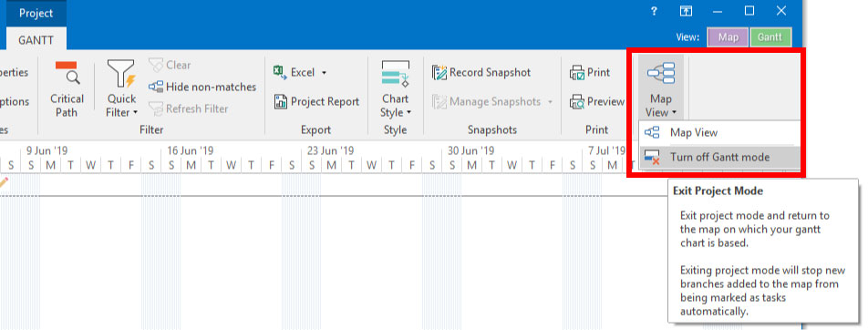
Task: Click the Map View ribbon icon
Action: [x=660, y=74]
